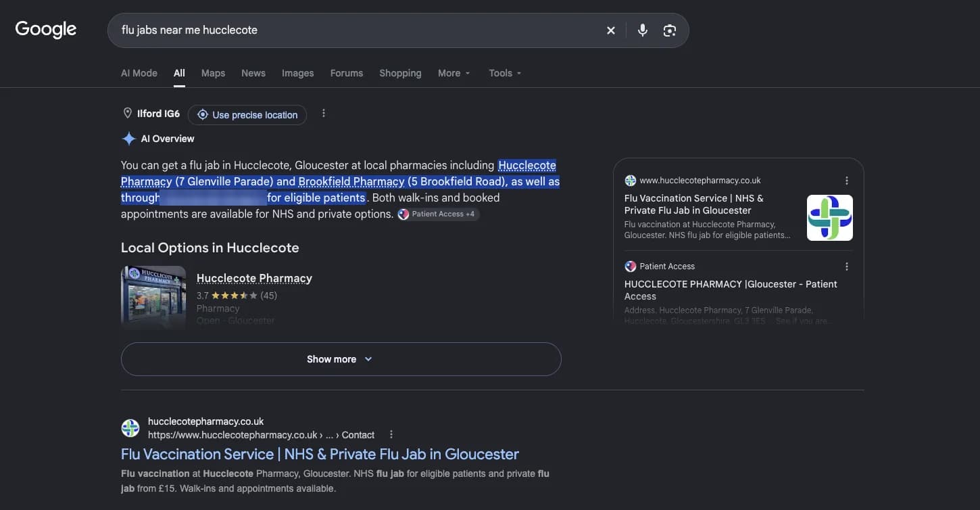
Task: Click the location pin icon beside Ilford IG6
Action: [x=127, y=114]
